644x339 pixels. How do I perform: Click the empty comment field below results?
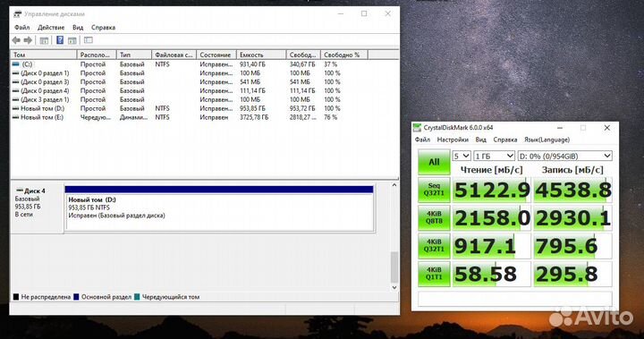(x=515, y=299)
